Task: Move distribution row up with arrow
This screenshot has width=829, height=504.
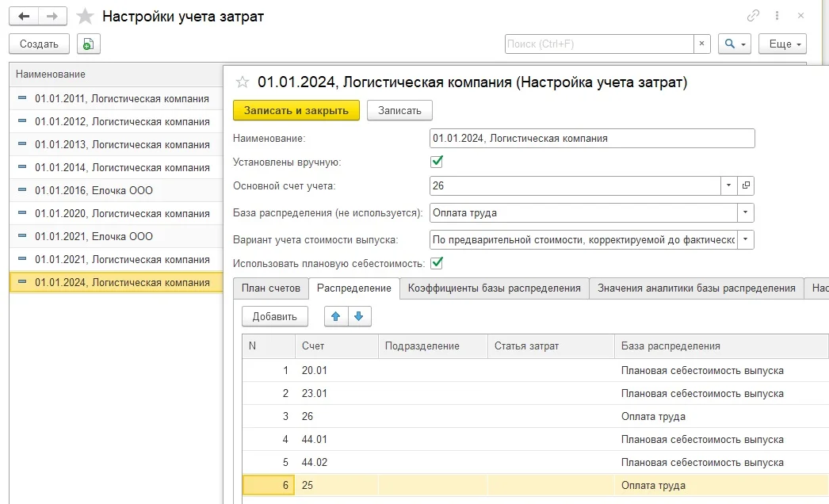Action: [336, 316]
